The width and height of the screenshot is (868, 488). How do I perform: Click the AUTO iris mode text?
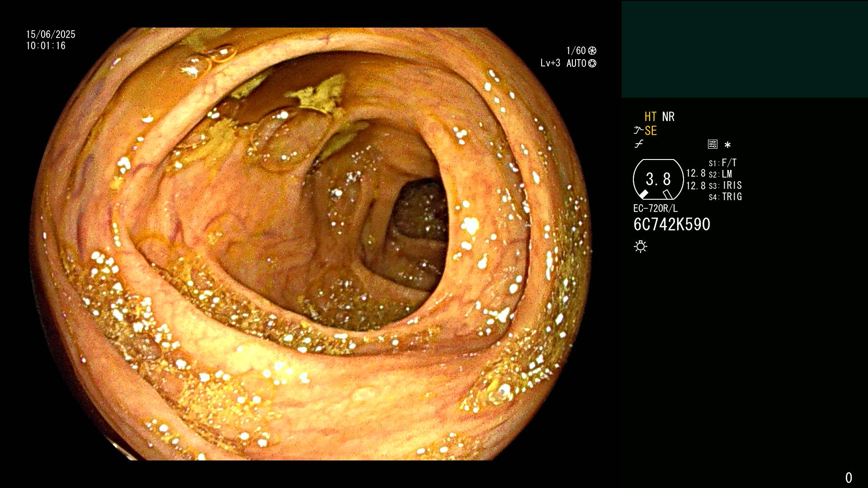click(x=576, y=63)
